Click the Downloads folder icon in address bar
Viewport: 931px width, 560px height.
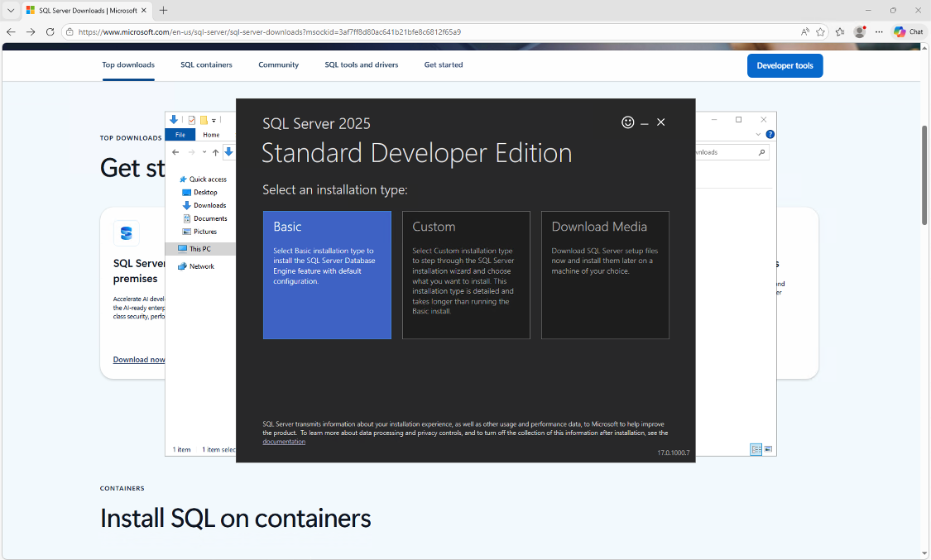pos(228,152)
